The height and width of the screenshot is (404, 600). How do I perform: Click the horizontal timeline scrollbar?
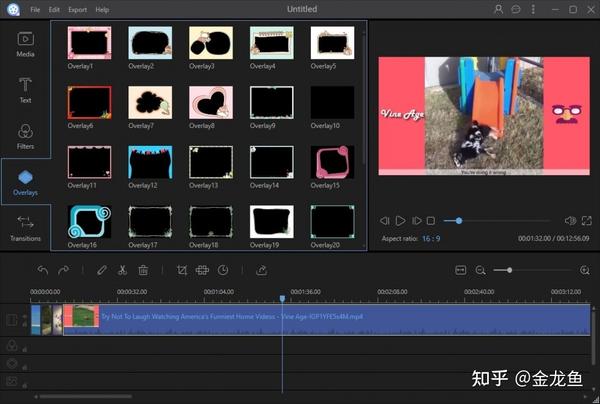coord(86,397)
